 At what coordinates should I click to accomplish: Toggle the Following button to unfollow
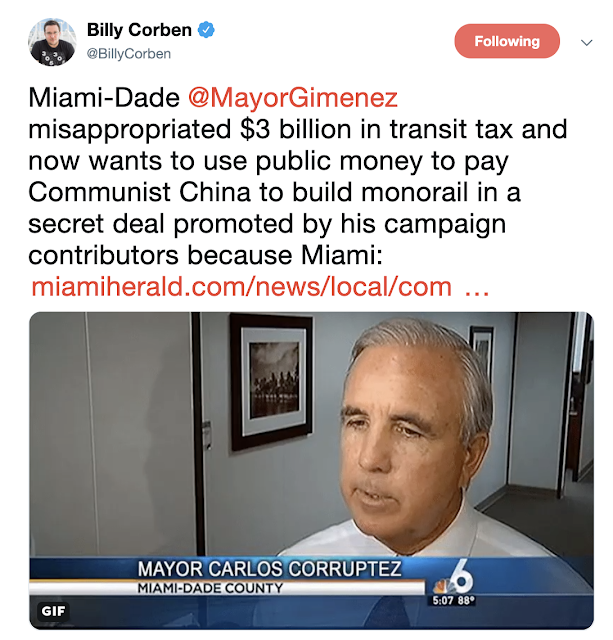click(x=507, y=41)
